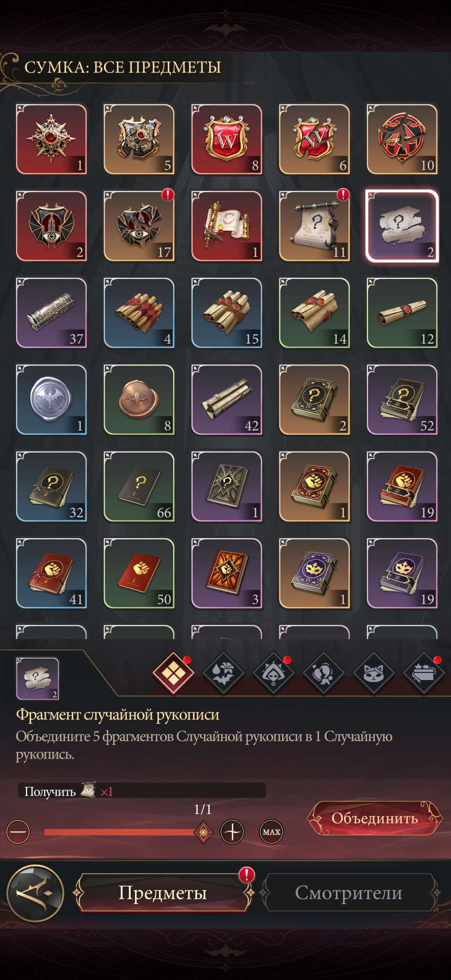Click the Объединить button
Screen dimensions: 451x980
(x=375, y=818)
